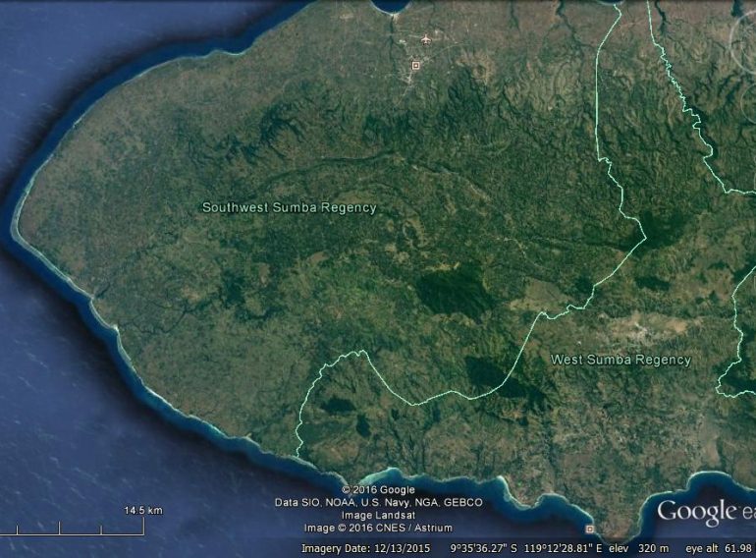Click the Data SIO, NOAA, U.S. Navy attribution
Image resolution: width=756 pixels, height=558 pixels.
point(378,503)
